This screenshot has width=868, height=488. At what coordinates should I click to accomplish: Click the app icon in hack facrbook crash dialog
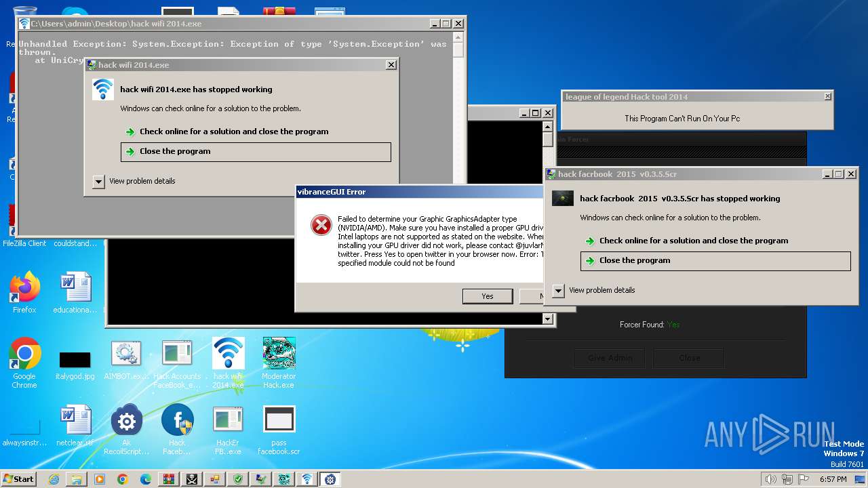(563, 199)
